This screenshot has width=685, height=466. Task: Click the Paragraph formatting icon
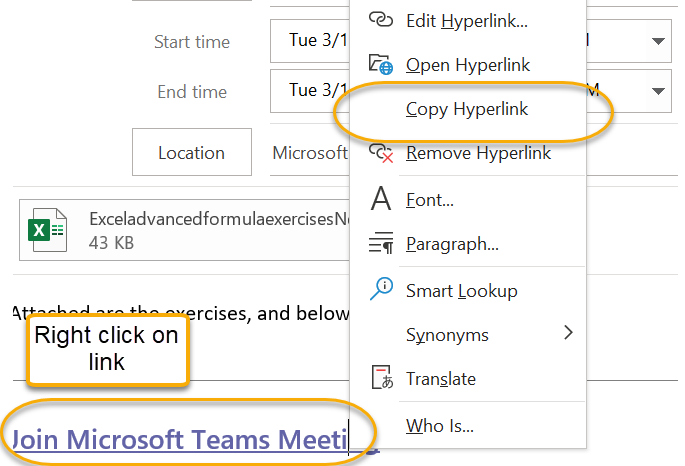pyautogui.click(x=381, y=243)
